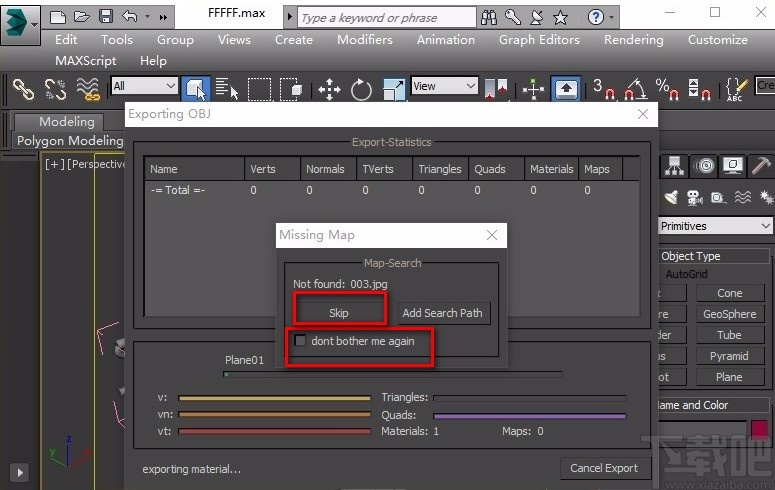
Task: Create a new scene file icon
Action: click(x=58, y=17)
